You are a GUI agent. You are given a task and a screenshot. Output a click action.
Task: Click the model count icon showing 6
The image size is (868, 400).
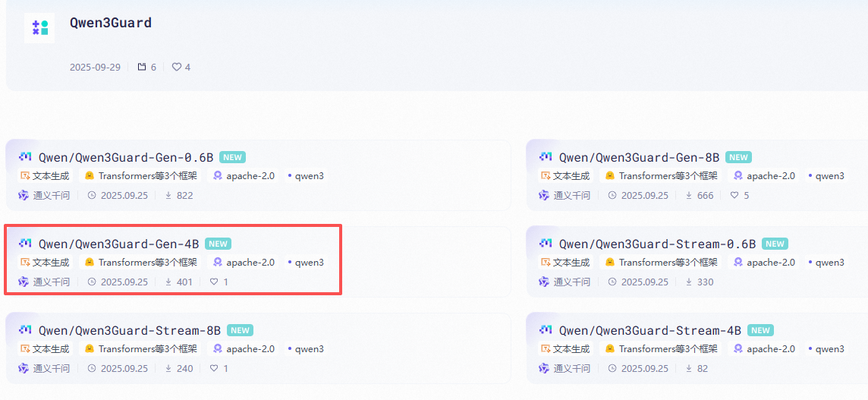pyautogui.click(x=142, y=67)
